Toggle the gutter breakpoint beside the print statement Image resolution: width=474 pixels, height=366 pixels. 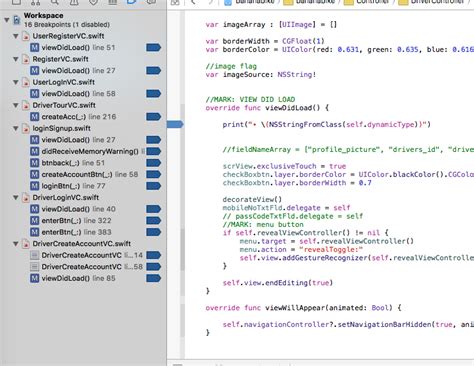(175, 124)
